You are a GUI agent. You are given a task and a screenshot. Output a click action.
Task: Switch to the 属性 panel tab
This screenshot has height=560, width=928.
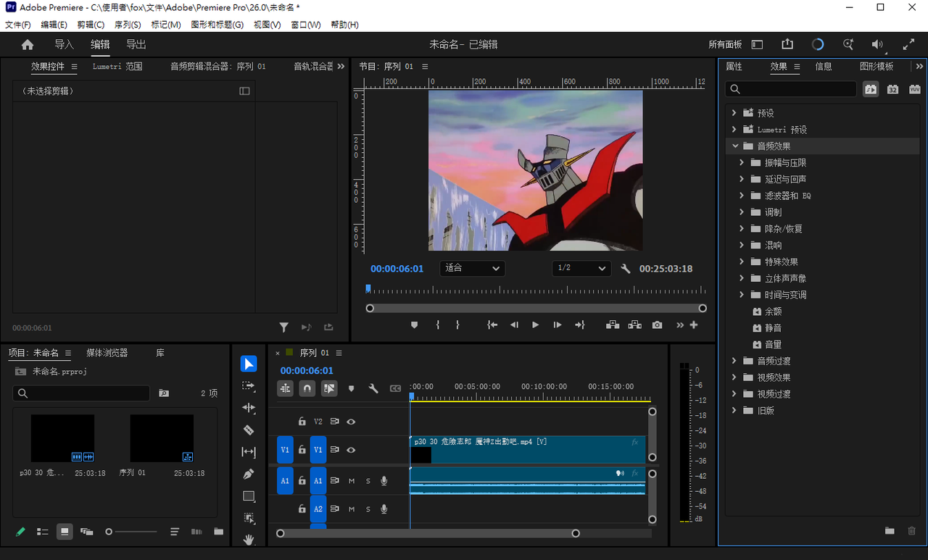point(734,67)
